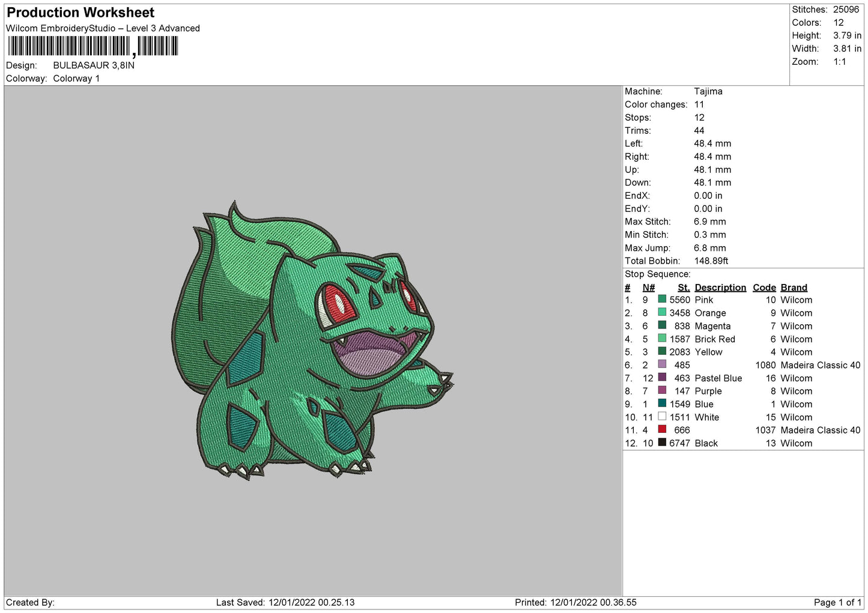The image size is (868, 613).
Task: Click the Min Stitch value '0.3 mm'
Action: pos(710,235)
